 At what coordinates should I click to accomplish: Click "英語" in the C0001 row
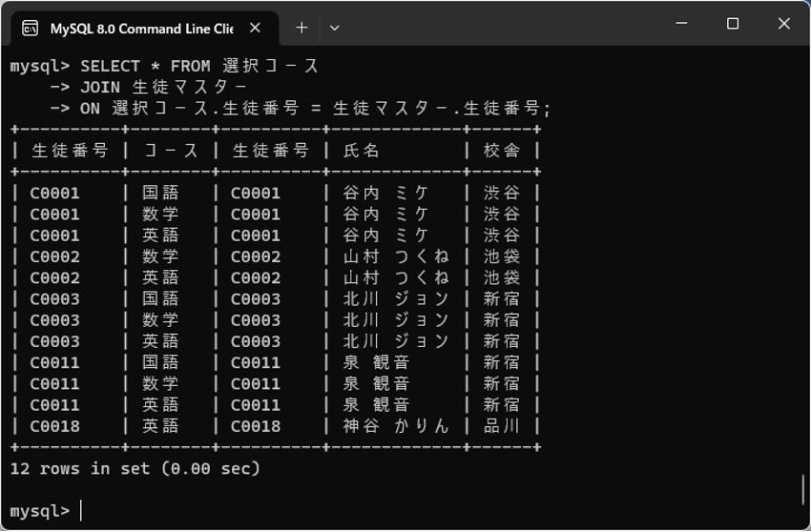161,235
